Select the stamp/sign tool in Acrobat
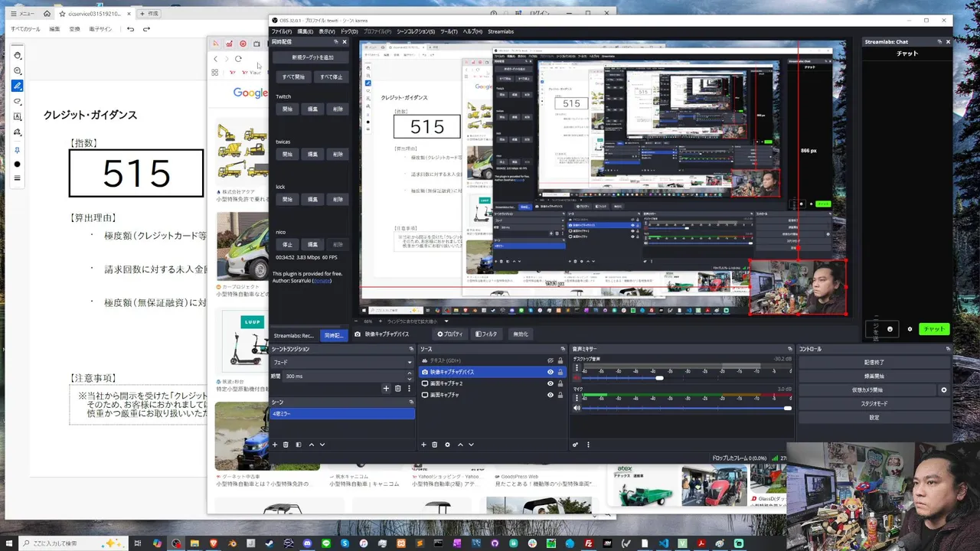Screen dimensions: 980x551 [x=17, y=132]
